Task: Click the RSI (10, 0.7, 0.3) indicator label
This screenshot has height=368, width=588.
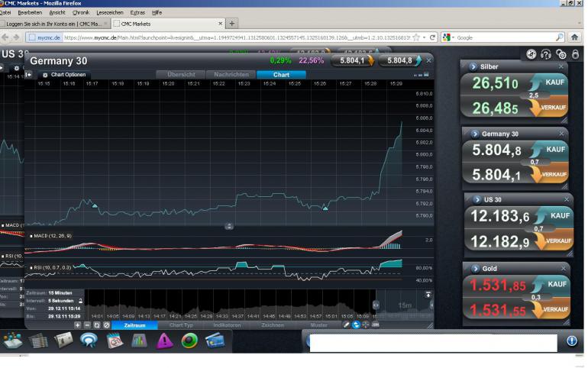Action: point(53,267)
